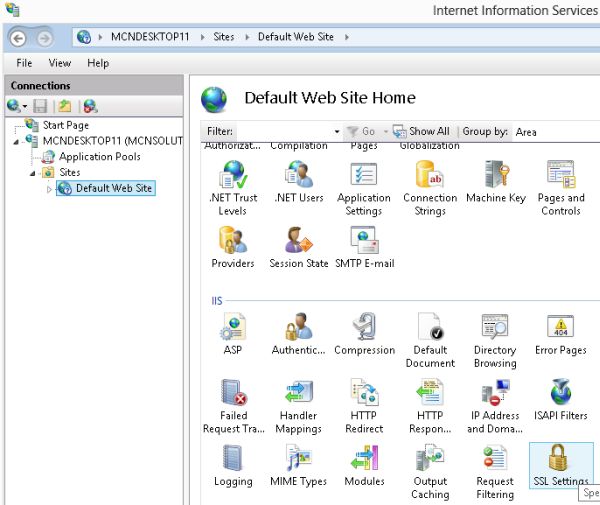Open the Session State feature
This screenshot has height=505, width=600.
(x=298, y=247)
